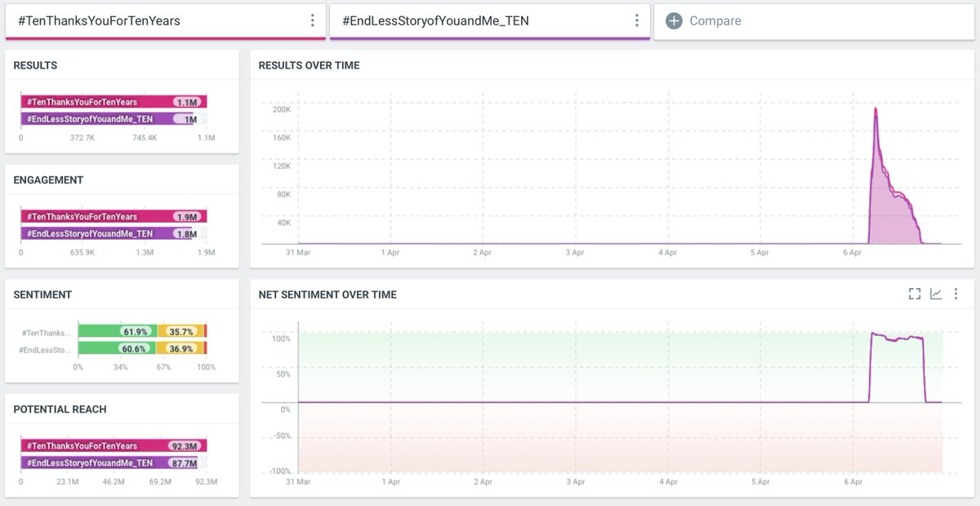Click the 60.6% positive sentiment segment
Image resolution: width=980 pixels, height=506 pixels.
pyautogui.click(x=116, y=348)
